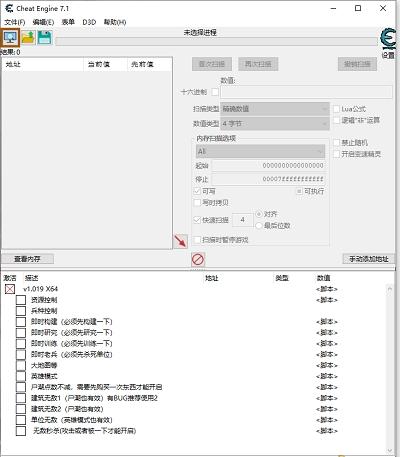Toggle the 写时拷贝 copy-on-write checkbox

[197, 203]
